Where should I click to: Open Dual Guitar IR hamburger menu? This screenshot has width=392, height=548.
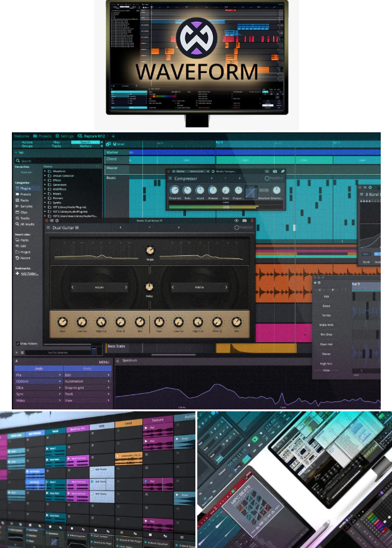tap(49, 228)
